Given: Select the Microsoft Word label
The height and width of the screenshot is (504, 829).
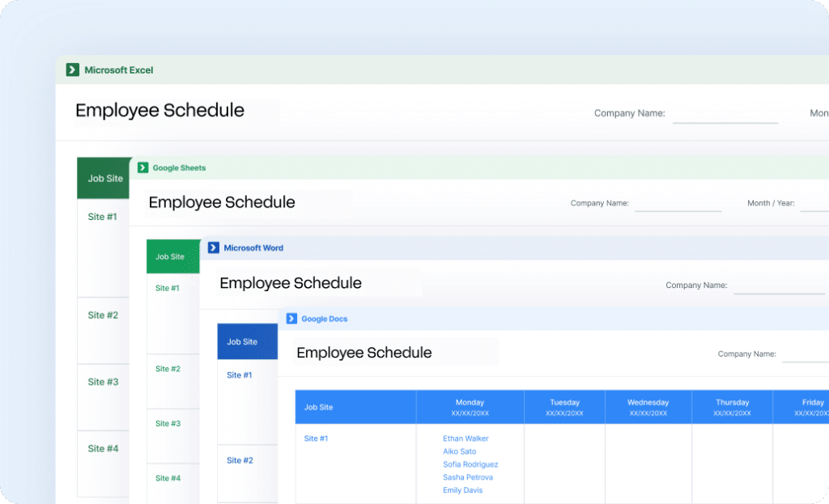Looking at the screenshot, I should (253, 248).
